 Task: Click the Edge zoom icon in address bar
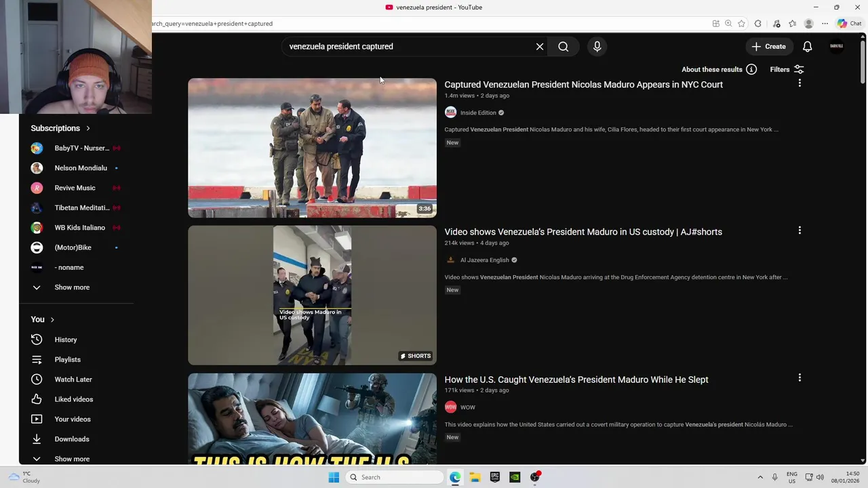click(728, 24)
